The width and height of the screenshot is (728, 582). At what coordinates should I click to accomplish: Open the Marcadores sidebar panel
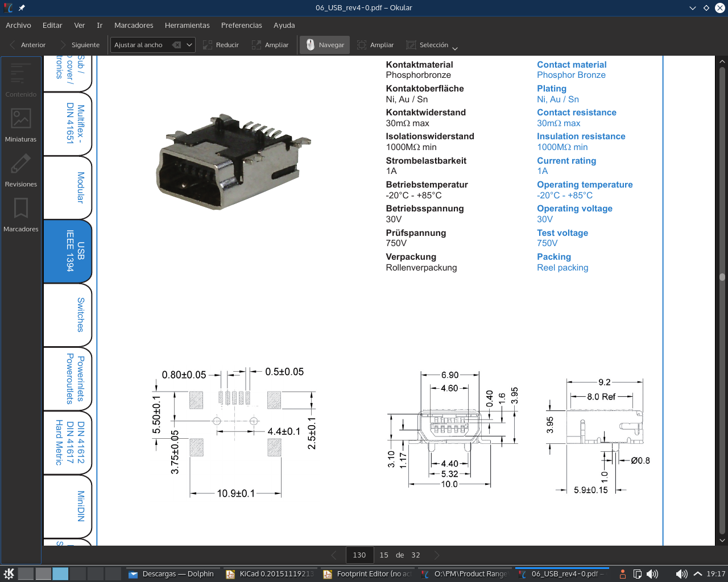click(20, 214)
